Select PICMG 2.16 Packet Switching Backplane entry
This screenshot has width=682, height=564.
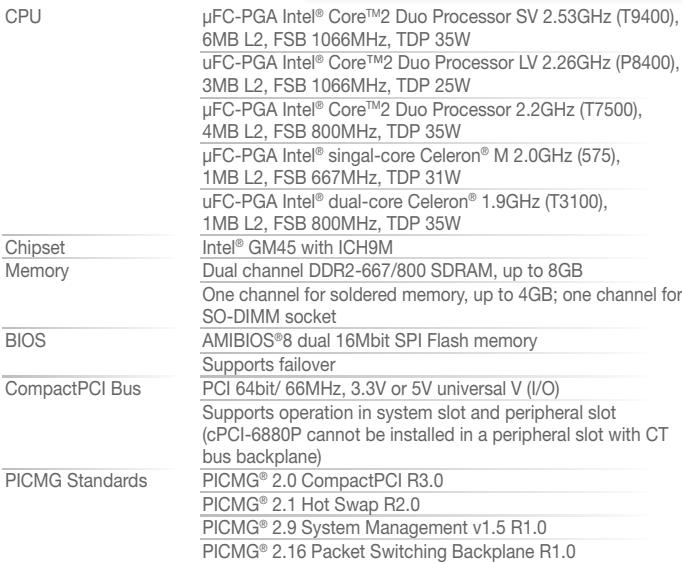[389, 552]
